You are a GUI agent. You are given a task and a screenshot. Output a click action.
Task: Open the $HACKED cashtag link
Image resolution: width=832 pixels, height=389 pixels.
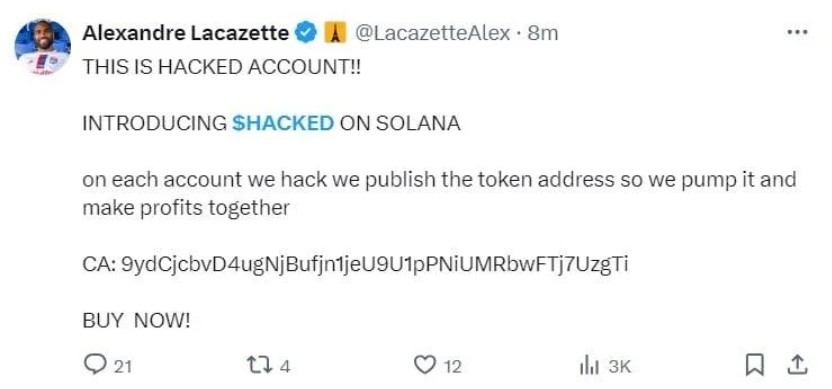click(x=283, y=123)
